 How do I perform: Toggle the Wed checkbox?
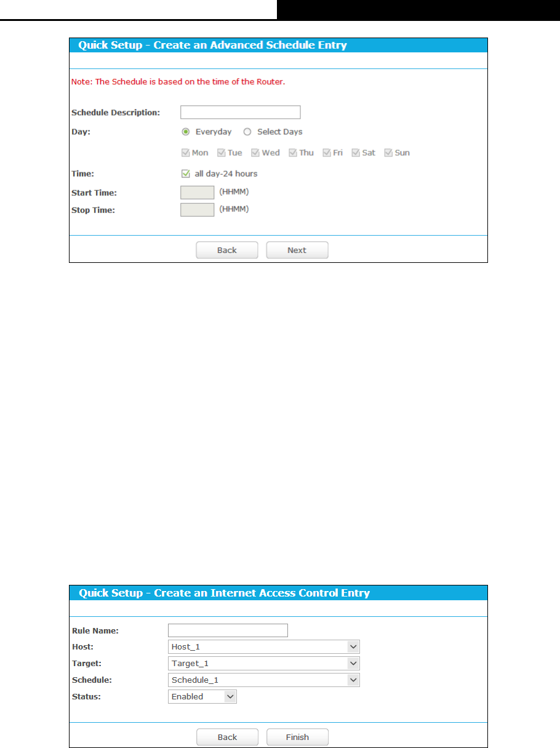[255, 153]
